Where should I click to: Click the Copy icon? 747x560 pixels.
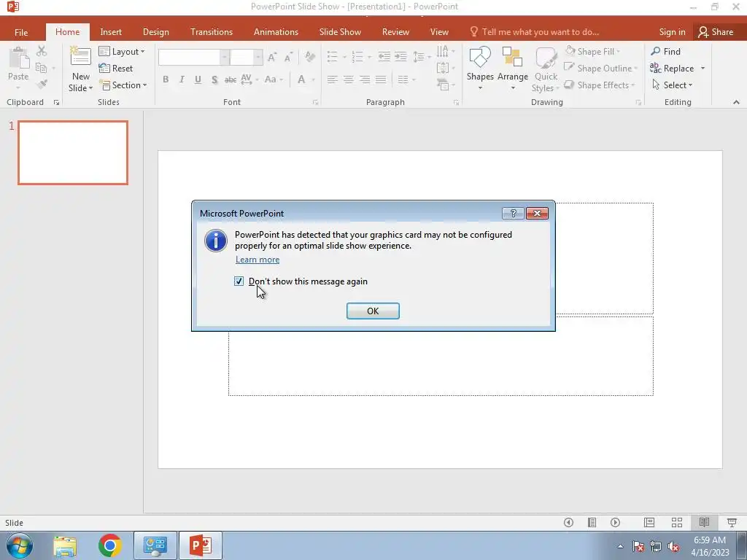tap(42, 68)
